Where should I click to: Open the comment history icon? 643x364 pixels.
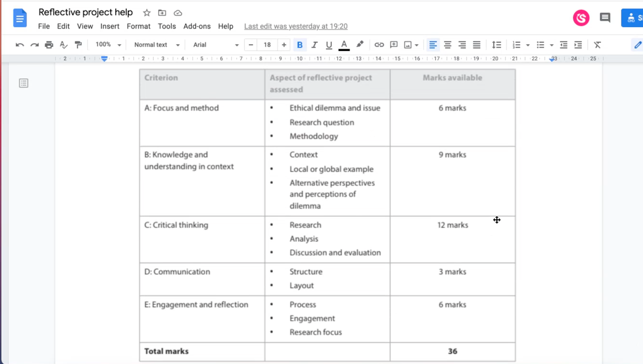click(x=605, y=18)
